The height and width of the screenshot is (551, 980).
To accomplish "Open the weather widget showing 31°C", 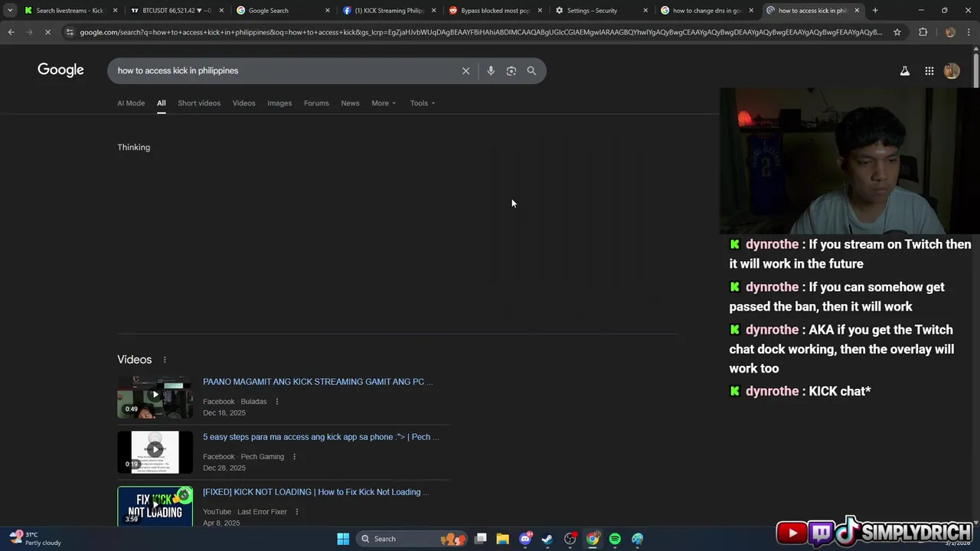I will [x=35, y=539].
